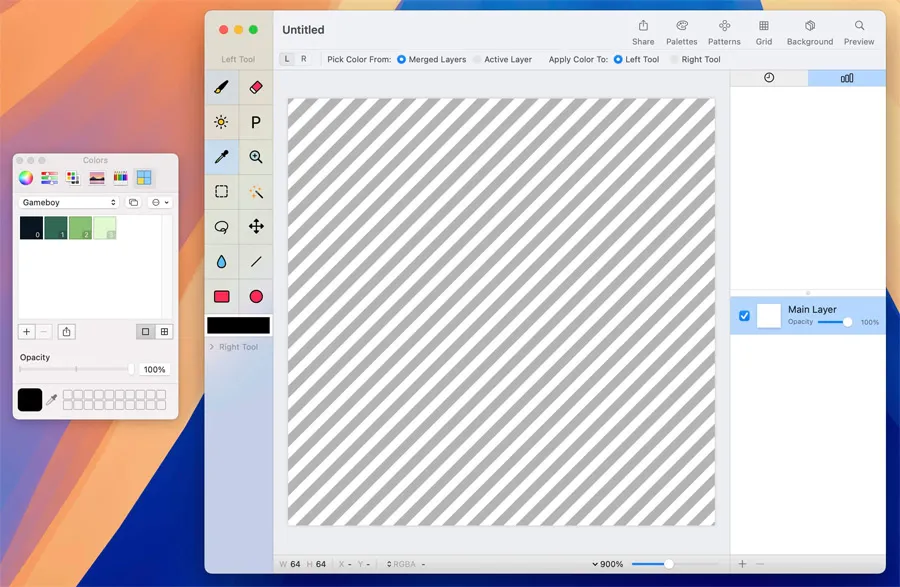The height and width of the screenshot is (587, 900).
Task: Select Right Tool radio option
Action: (675, 60)
